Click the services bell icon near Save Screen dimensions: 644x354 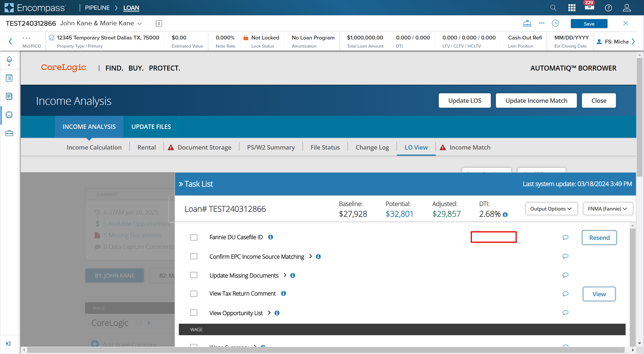coord(527,23)
